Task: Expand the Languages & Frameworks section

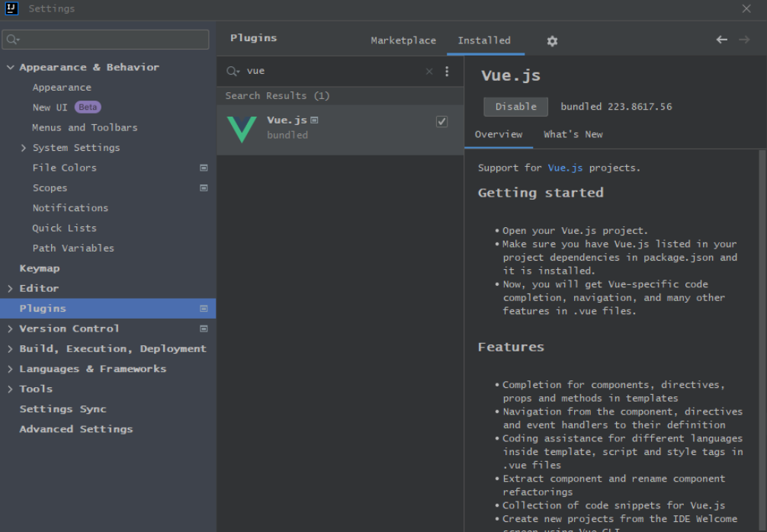Action: pos(10,369)
